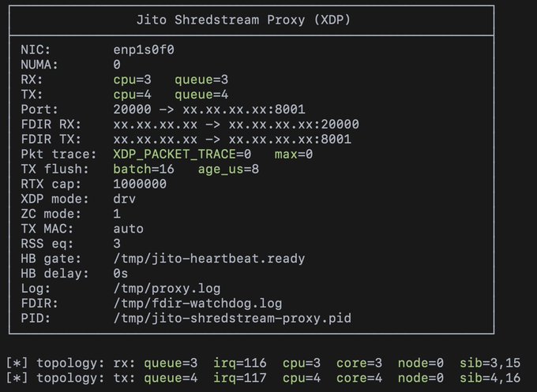Click the /tmp/jito-shredstream-proxy.pid path

point(232,319)
